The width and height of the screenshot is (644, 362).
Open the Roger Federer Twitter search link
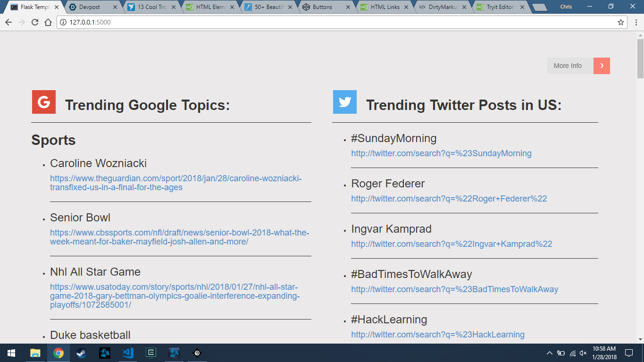[x=449, y=199]
